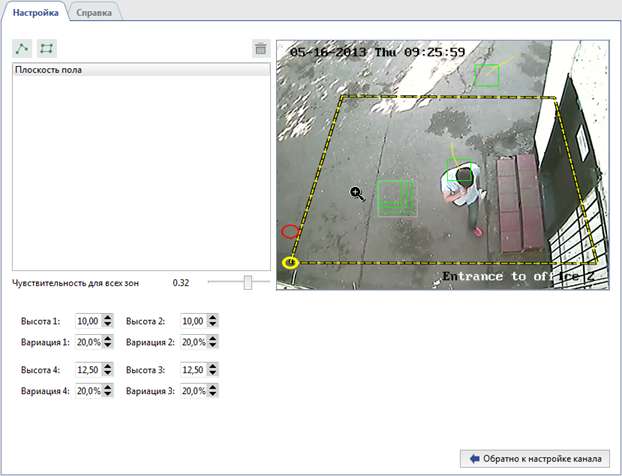Viewport: 622px width, 476px height.
Task: Click the back arrow icon on button
Action: point(475,459)
